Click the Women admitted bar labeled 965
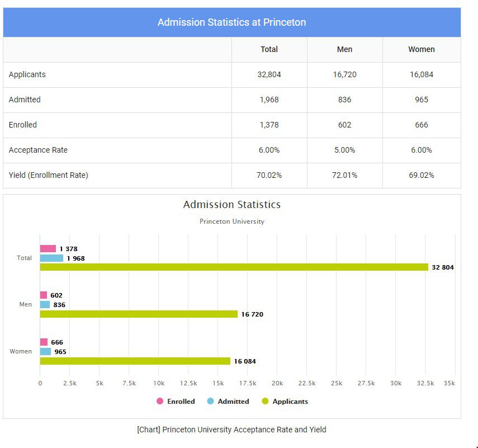The image size is (478, 448). point(45,351)
